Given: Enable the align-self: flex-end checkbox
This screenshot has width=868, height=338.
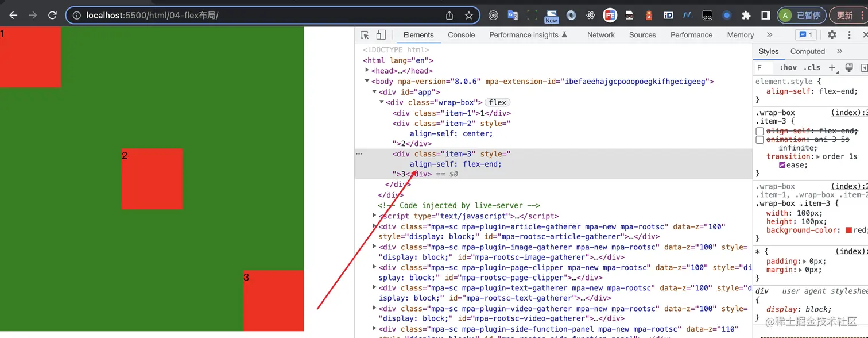Looking at the screenshot, I should 759,131.
